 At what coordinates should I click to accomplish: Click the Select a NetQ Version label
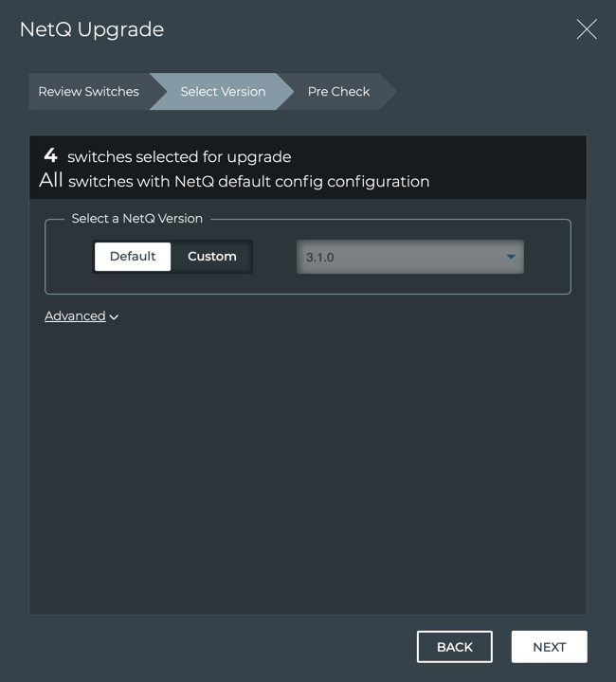137,219
